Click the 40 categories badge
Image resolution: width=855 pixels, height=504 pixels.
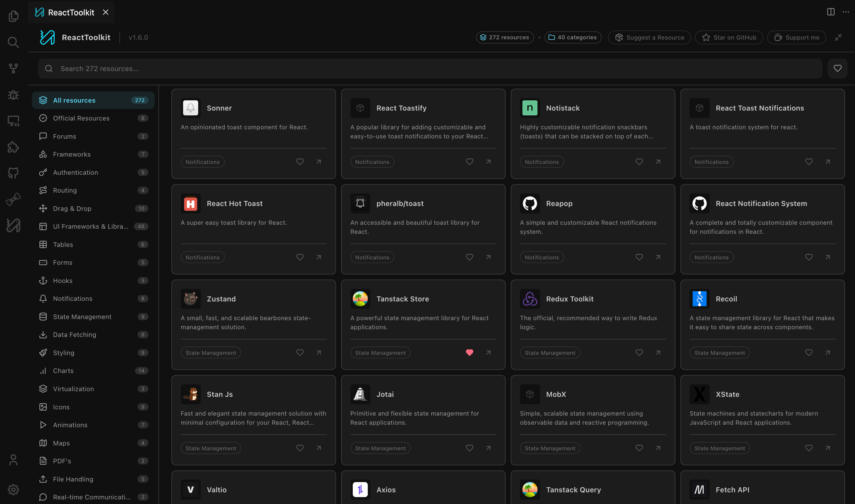(573, 38)
